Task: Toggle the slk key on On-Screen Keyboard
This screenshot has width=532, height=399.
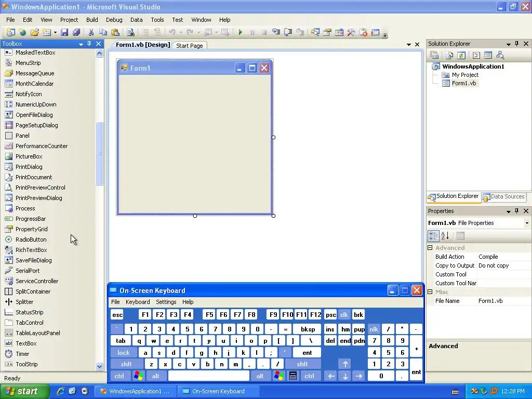Action: [344, 315]
